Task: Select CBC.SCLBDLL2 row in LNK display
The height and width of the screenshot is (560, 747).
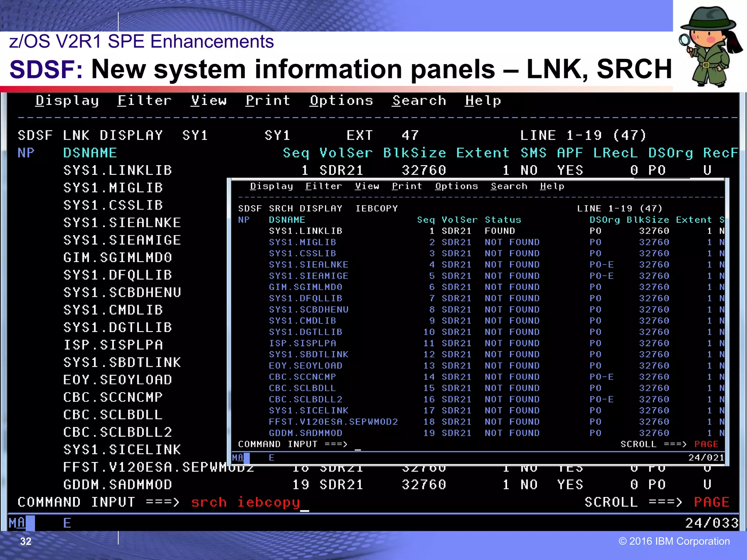Action: 117,432
